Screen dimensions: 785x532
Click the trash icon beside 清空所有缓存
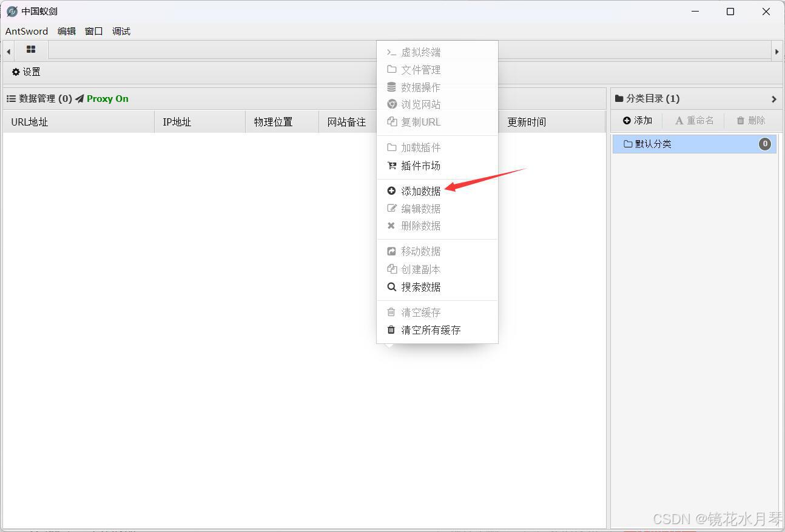click(x=391, y=330)
